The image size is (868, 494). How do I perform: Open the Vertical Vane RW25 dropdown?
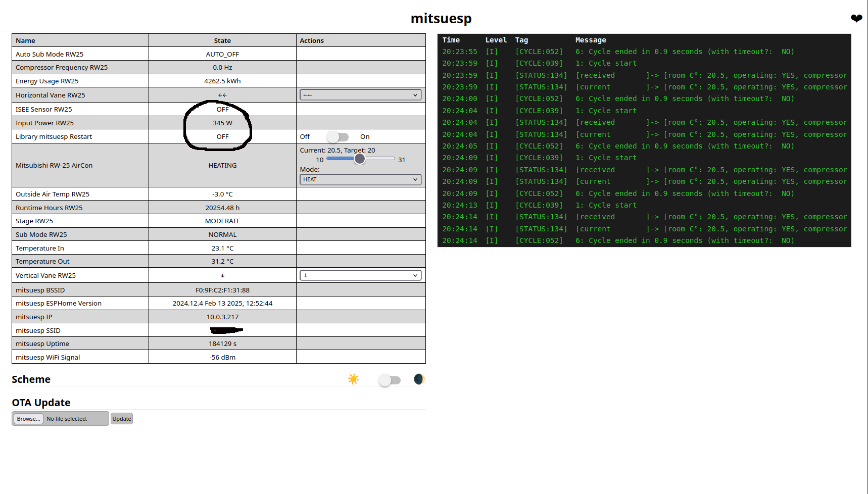[360, 275]
